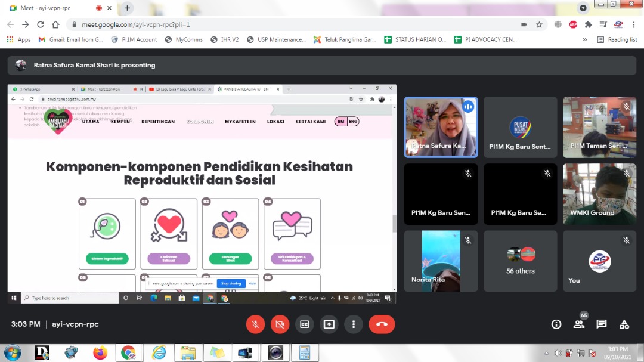Image resolution: width=644 pixels, height=362 pixels.
Task: Click UTAMA in the presented website menu
Action: (x=91, y=122)
